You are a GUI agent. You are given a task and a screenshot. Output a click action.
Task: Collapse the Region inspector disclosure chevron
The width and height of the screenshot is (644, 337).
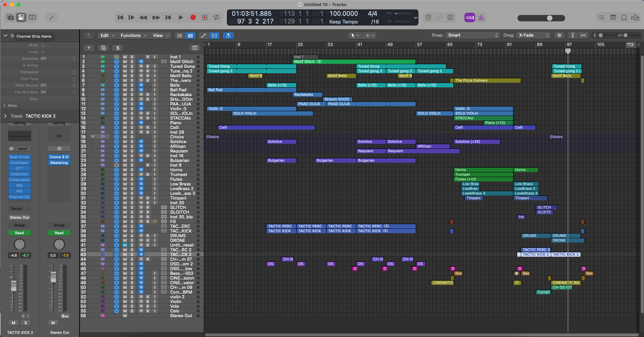(x=5, y=36)
